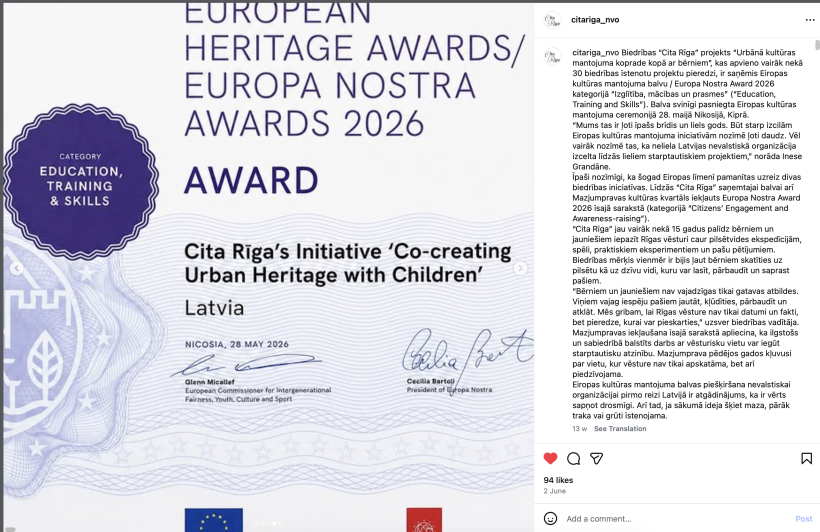
Task: Click the award certificate image
Action: pos(269,266)
